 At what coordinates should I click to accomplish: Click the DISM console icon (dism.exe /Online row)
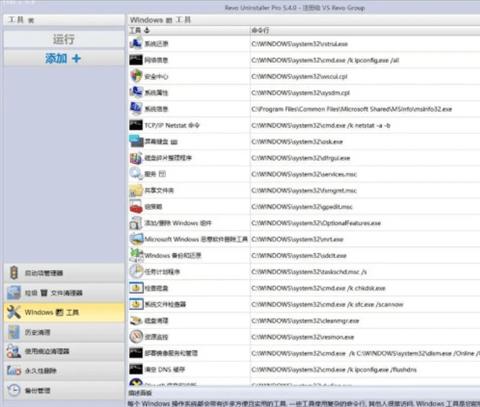[x=136, y=353]
